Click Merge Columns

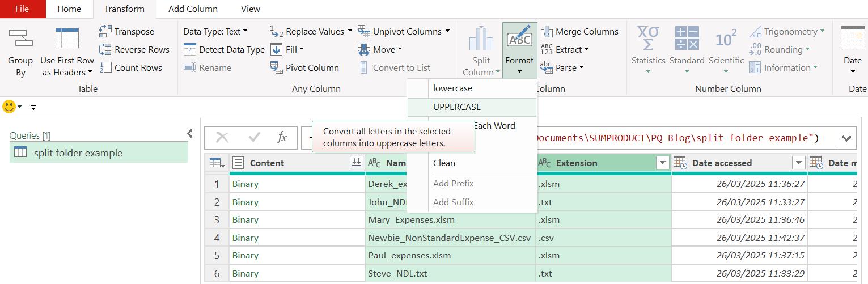coord(579,31)
